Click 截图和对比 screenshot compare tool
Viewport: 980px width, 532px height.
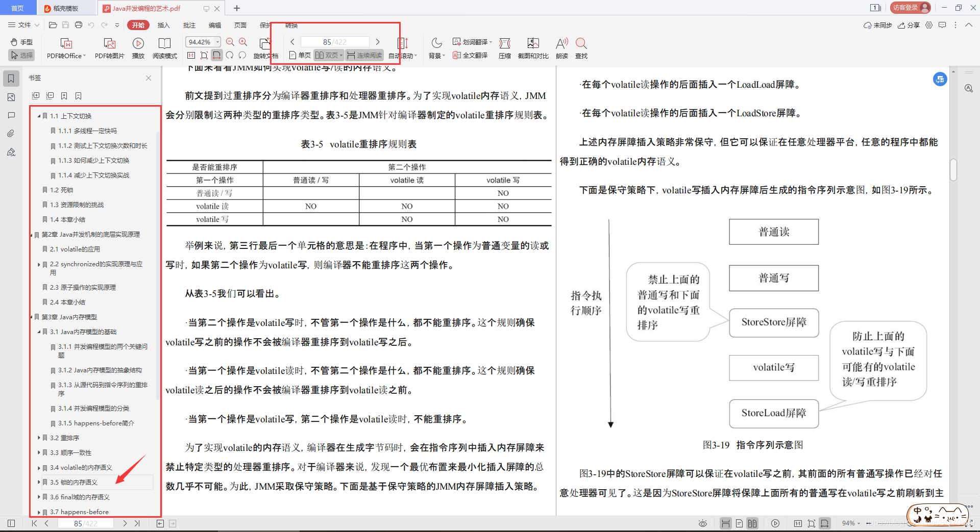click(x=533, y=48)
